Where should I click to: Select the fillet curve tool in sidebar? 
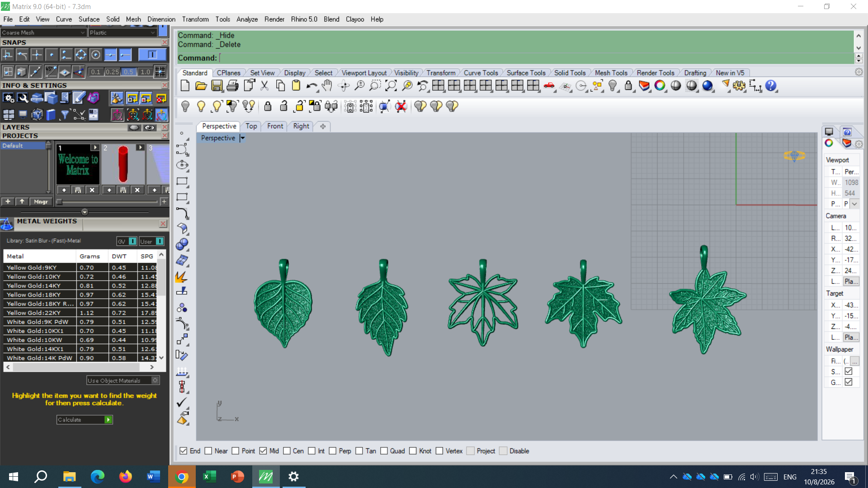[x=182, y=213]
